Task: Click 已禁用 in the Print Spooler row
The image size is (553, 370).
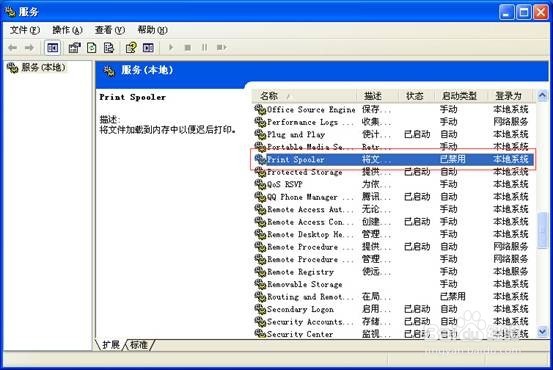Action: pyautogui.click(x=453, y=159)
